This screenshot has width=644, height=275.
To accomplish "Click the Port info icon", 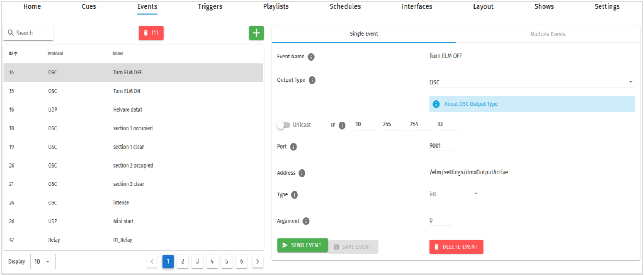I will (x=293, y=147).
